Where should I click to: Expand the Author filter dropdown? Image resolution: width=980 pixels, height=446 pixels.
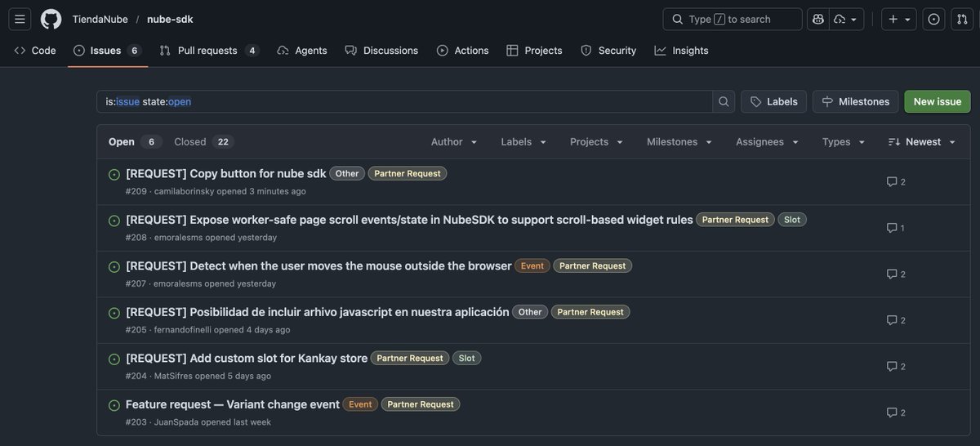click(x=454, y=142)
